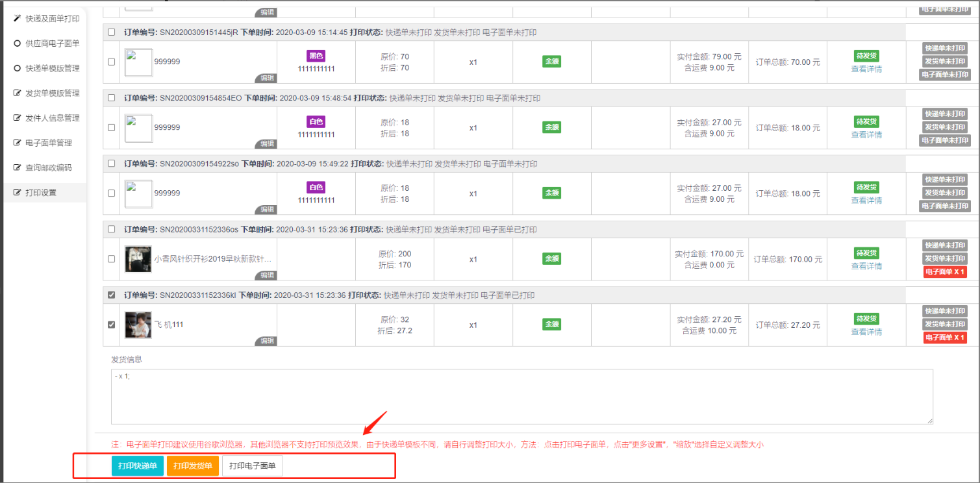This screenshot has width=980, height=483.
Task: Click 查看详情 for the 170.00 元 order
Action: coord(866,266)
